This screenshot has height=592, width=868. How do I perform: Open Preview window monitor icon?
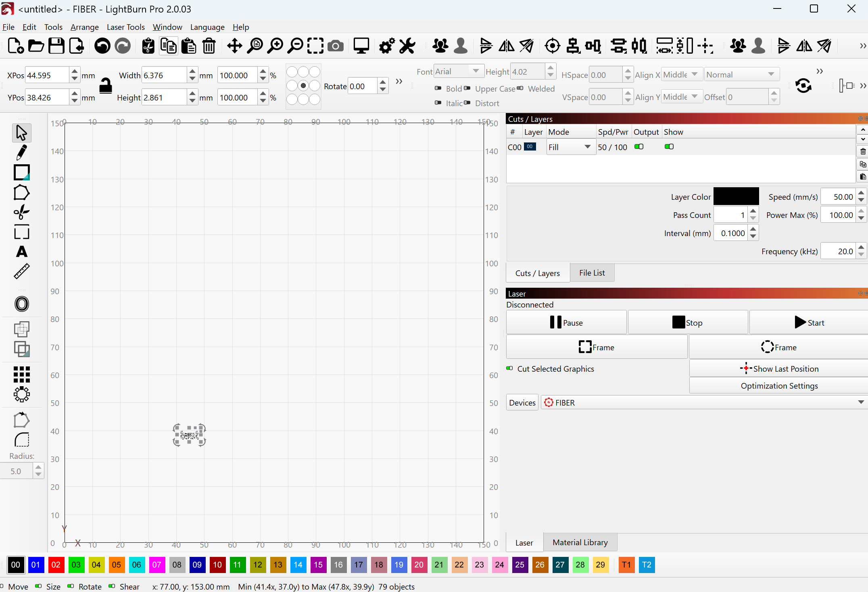pyautogui.click(x=361, y=46)
